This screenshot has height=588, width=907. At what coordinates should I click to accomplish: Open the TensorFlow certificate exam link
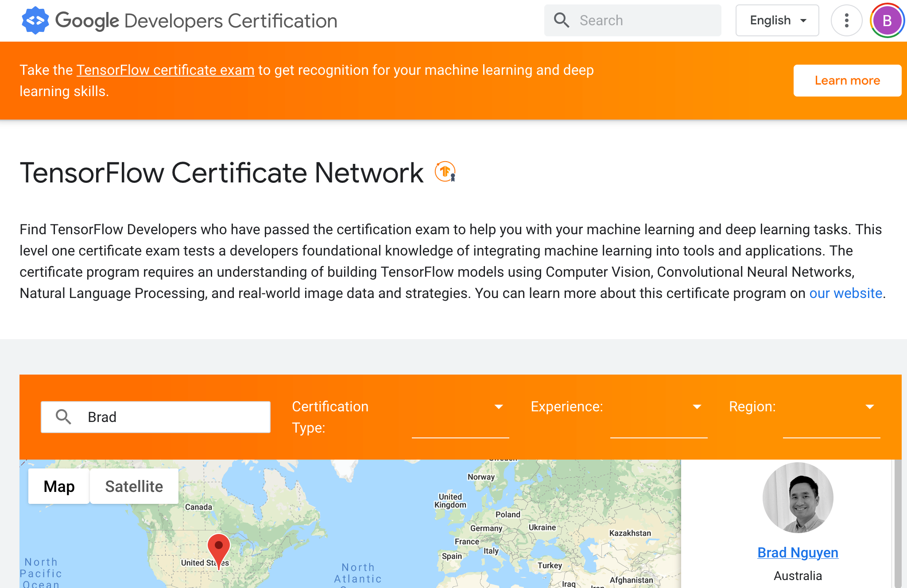166,70
